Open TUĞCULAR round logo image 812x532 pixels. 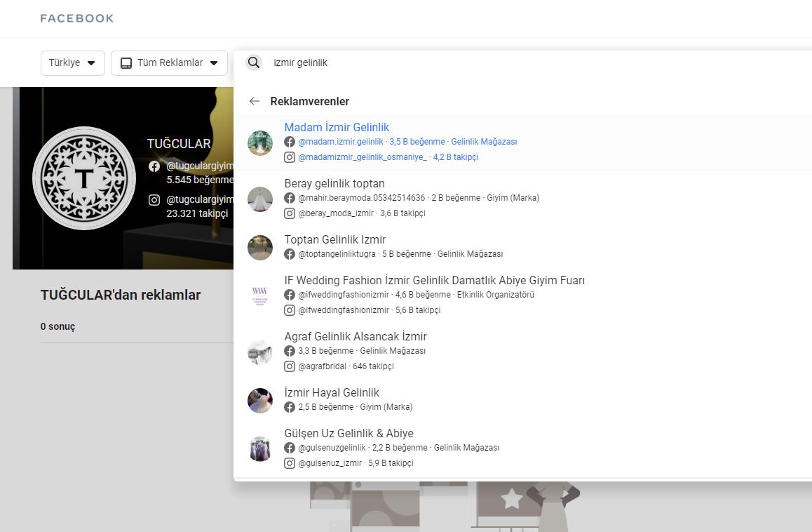pyautogui.click(x=84, y=178)
